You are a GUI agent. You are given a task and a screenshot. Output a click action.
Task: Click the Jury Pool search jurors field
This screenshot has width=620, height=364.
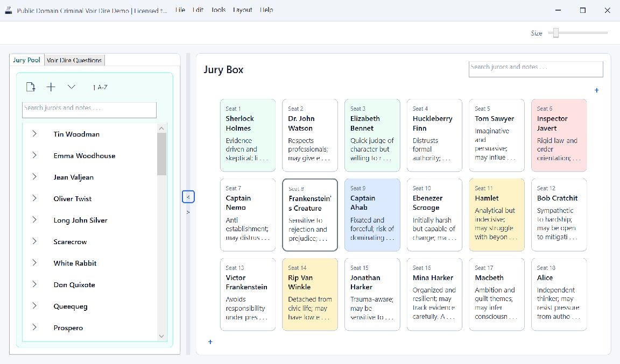(89, 110)
